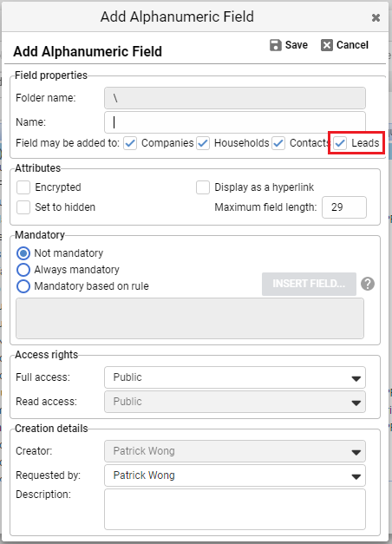This screenshot has width=392, height=544.
Task: Click the Cancel X icon
Action: point(327,45)
